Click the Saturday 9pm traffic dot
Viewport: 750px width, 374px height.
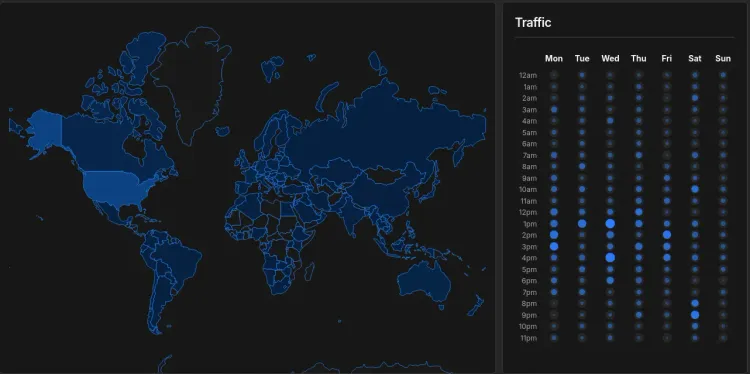point(695,315)
